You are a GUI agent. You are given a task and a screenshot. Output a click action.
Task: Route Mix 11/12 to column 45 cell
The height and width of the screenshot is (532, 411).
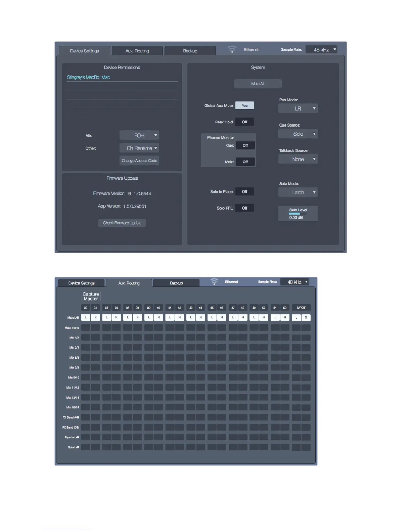pyautogui.click(x=212, y=387)
